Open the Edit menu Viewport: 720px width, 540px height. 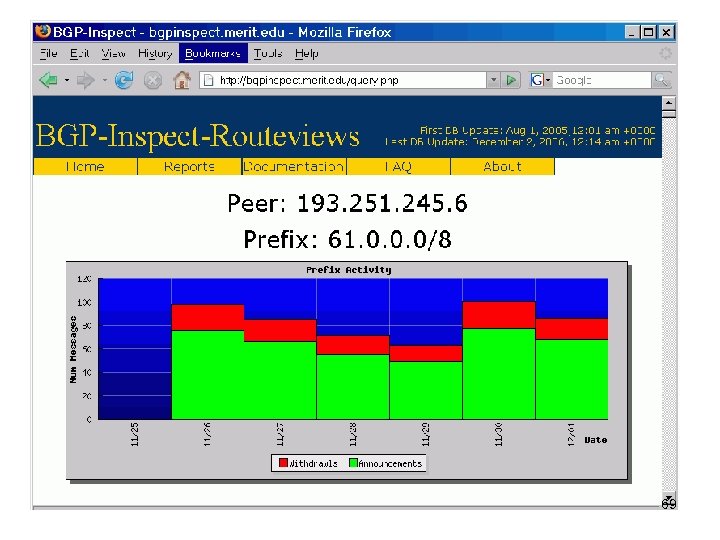click(79, 54)
